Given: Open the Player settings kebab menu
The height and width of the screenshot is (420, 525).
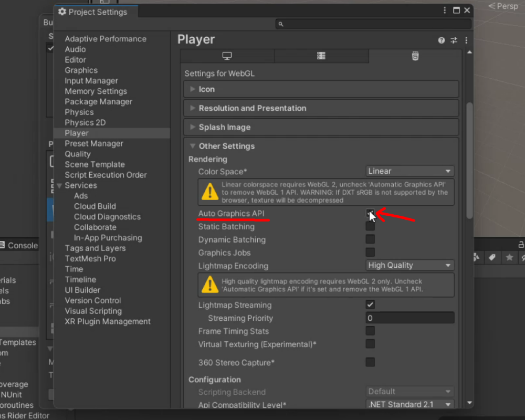Looking at the screenshot, I should (466, 40).
